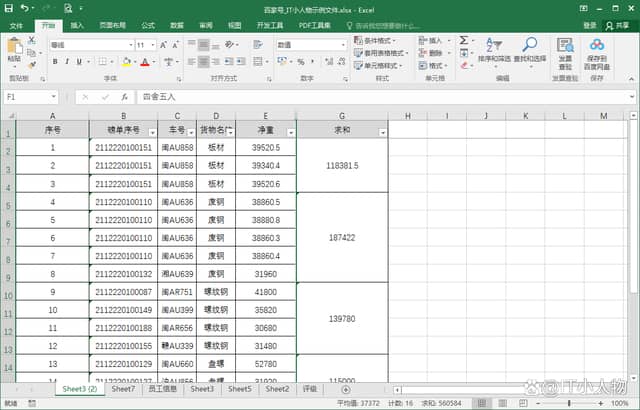Click the fill color bucket icon
Image resolution: width=640 pixels, height=410 pixels.
coord(125,62)
